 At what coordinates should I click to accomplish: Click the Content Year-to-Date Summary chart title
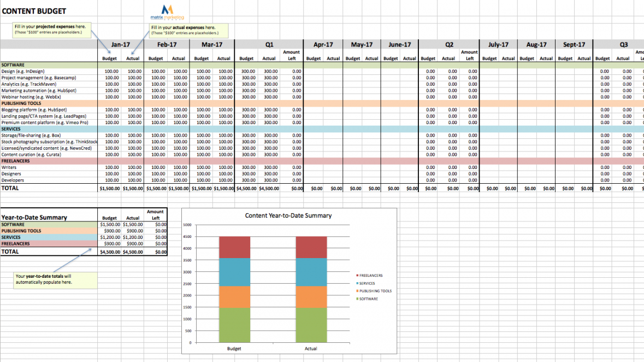click(x=288, y=215)
